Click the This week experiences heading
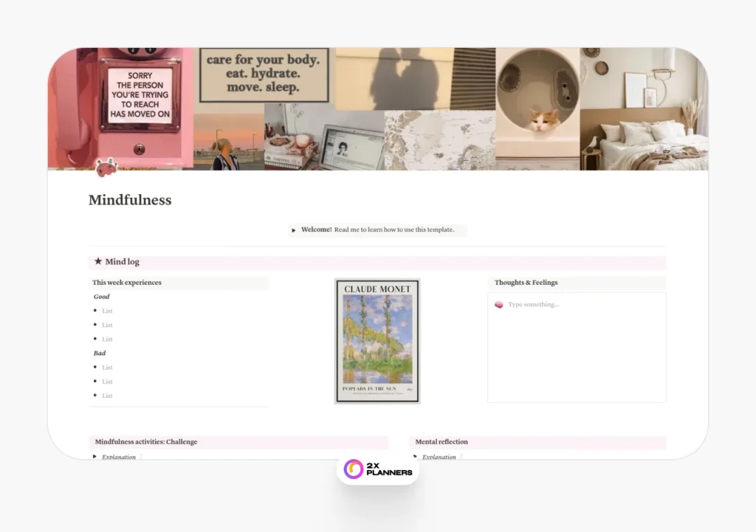756x532 pixels. (127, 283)
